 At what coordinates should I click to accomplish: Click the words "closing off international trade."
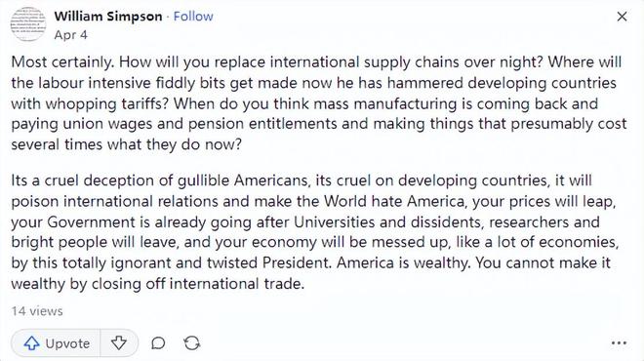click(x=198, y=284)
